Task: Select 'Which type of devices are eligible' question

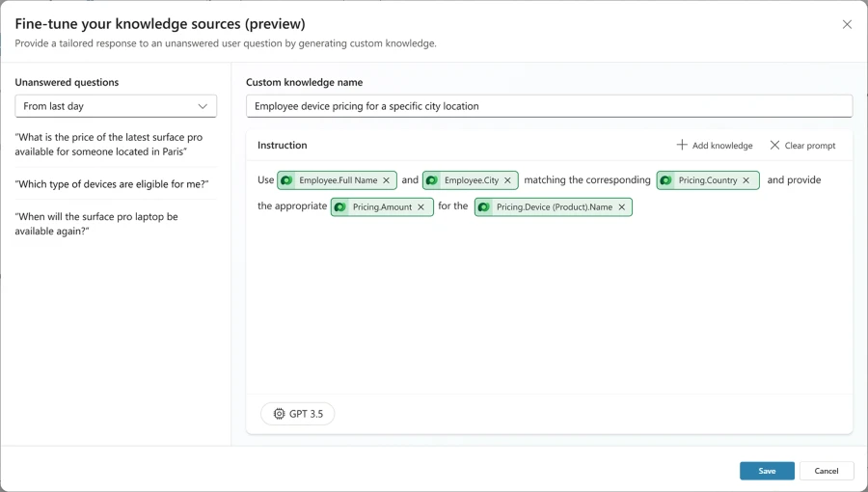Action: (x=112, y=184)
